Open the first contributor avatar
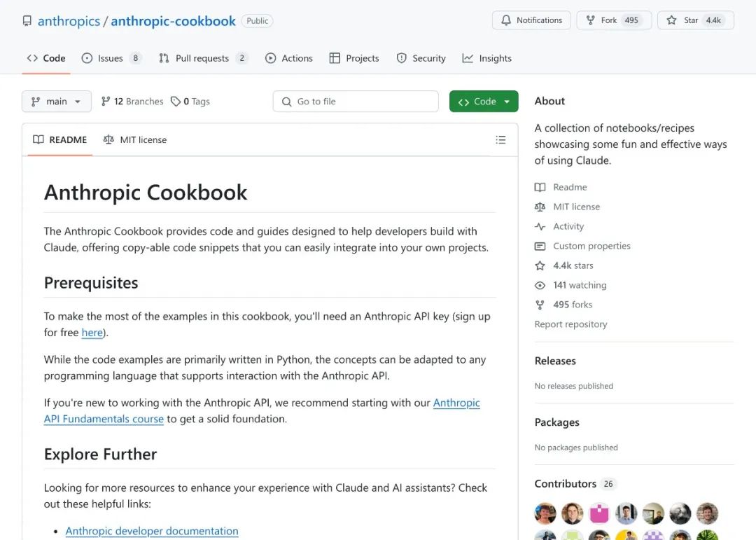The image size is (756, 540). coord(545,513)
